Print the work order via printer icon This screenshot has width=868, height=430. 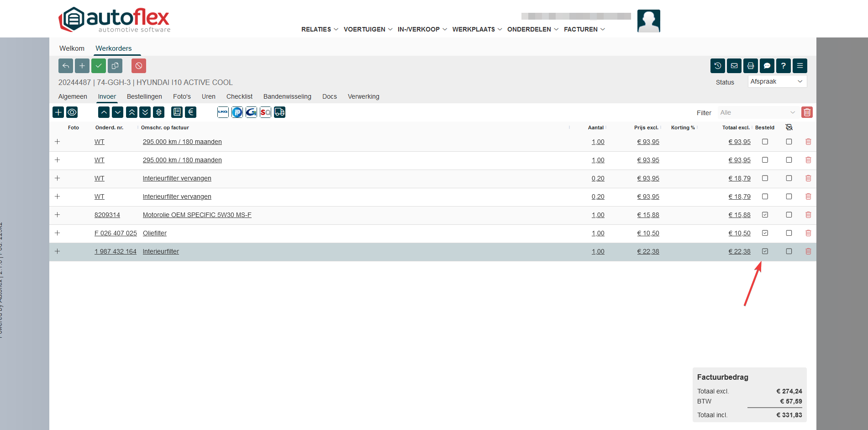point(750,66)
